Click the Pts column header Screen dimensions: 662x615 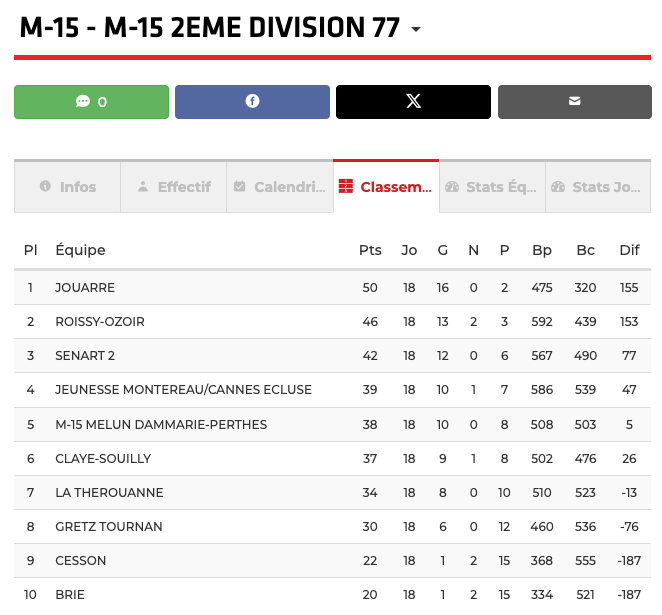click(370, 250)
